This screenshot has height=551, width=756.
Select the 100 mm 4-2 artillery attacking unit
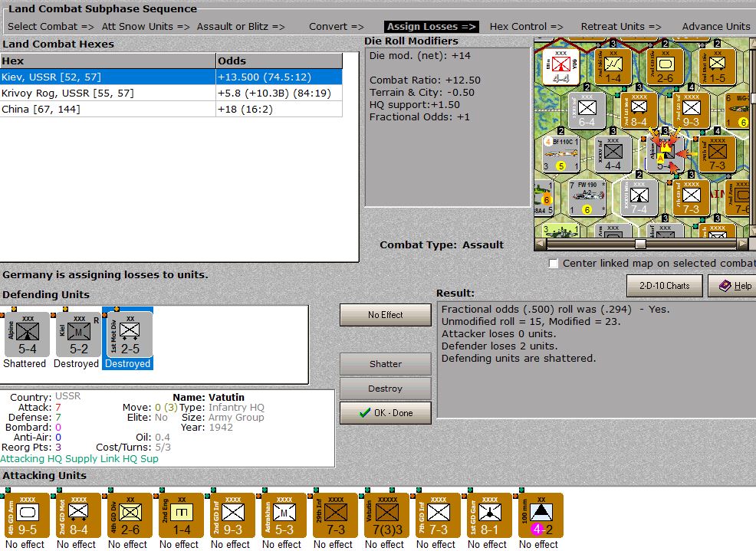(x=541, y=514)
